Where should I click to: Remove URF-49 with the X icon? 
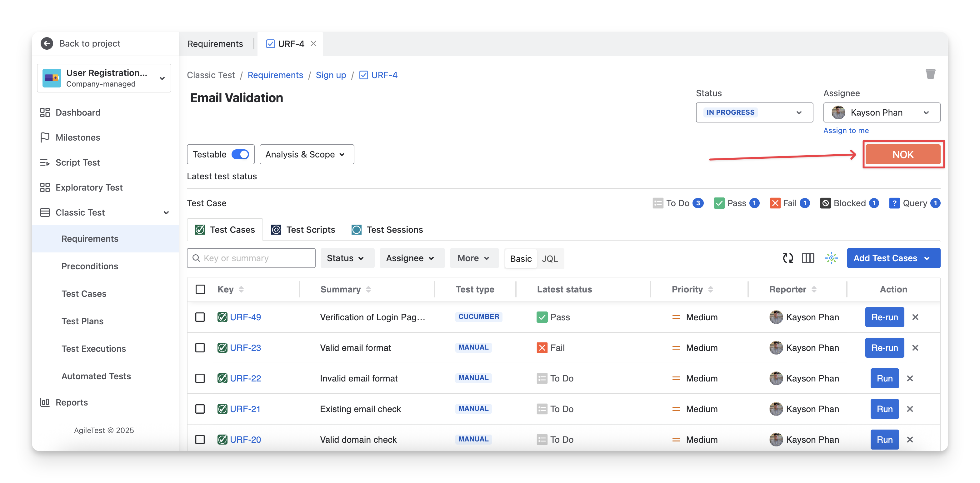[x=915, y=317]
